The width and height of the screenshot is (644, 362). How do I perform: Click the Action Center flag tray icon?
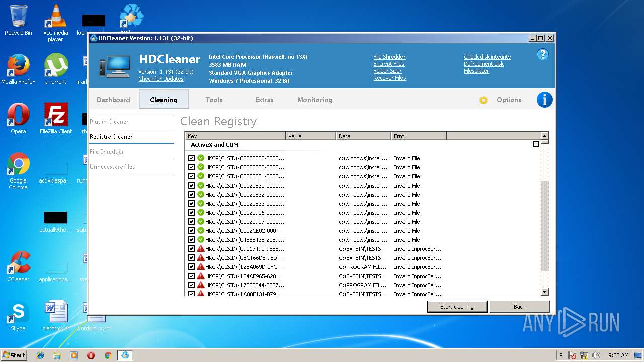(x=573, y=355)
